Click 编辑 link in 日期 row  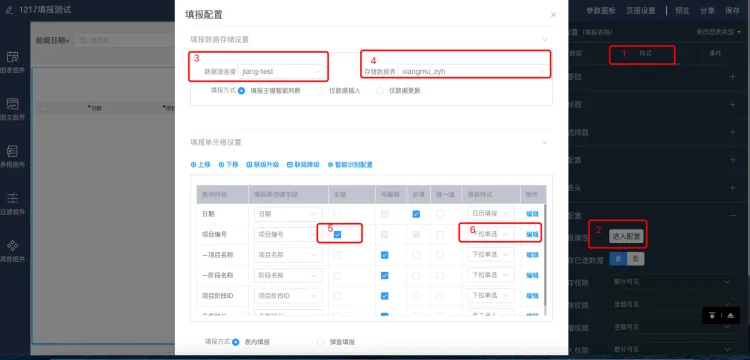[532, 214]
